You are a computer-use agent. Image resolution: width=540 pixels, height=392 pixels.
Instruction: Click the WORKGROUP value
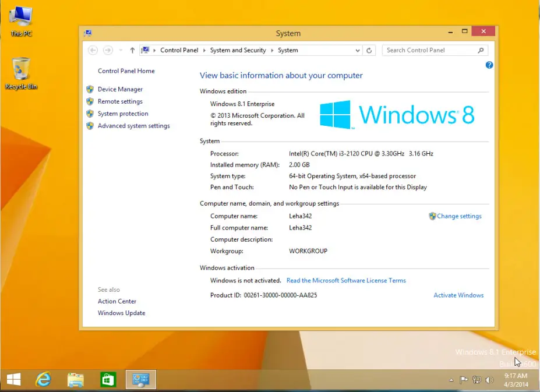click(x=308, y=251)
